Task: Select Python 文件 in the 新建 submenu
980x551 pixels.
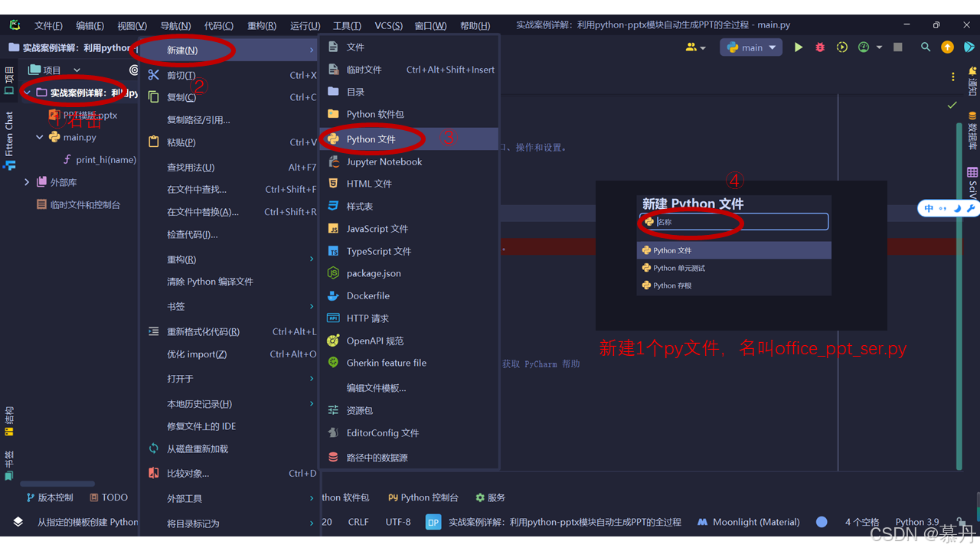Action: click(371, 139)
